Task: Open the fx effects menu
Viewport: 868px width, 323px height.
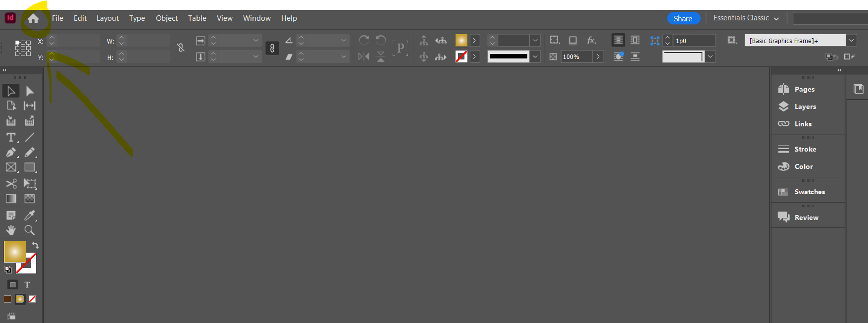Action: [591, 40]
